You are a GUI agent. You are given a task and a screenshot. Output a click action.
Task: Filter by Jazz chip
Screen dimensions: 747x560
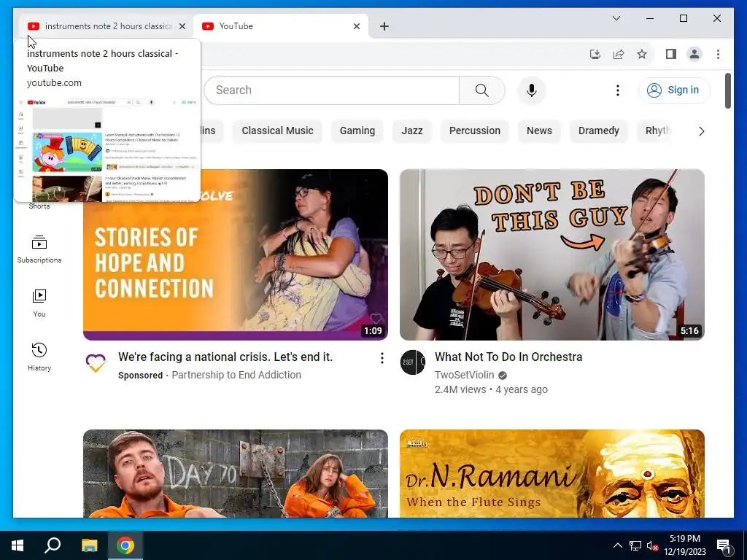point(412,131)
